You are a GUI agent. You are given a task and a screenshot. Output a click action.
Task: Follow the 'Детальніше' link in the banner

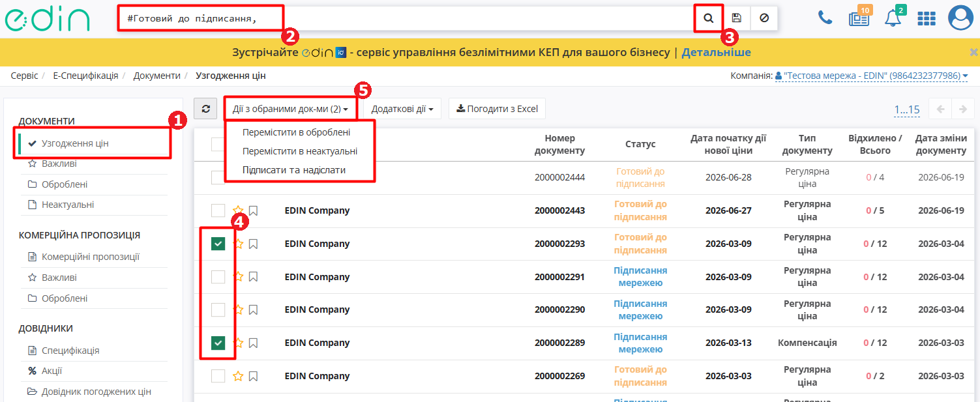716,52
